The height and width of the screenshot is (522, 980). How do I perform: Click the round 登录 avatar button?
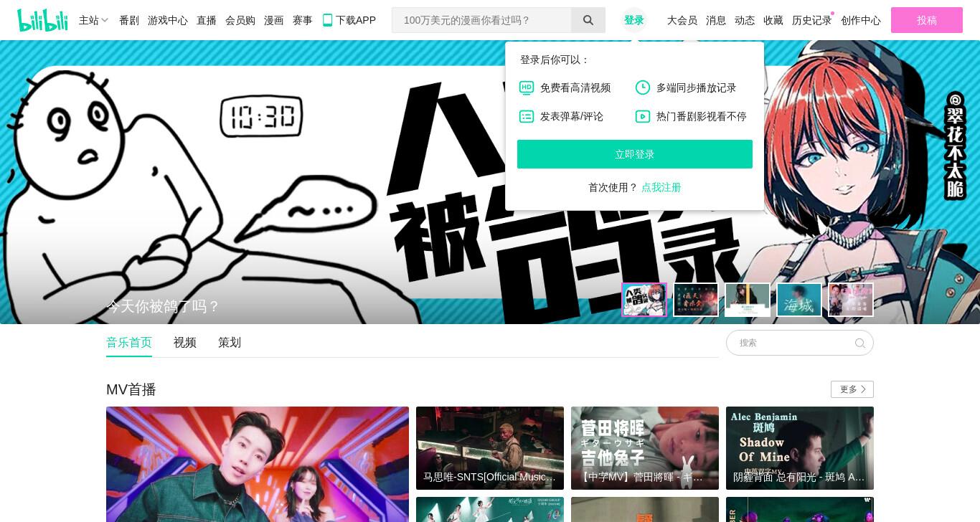(x=634, y=20)
